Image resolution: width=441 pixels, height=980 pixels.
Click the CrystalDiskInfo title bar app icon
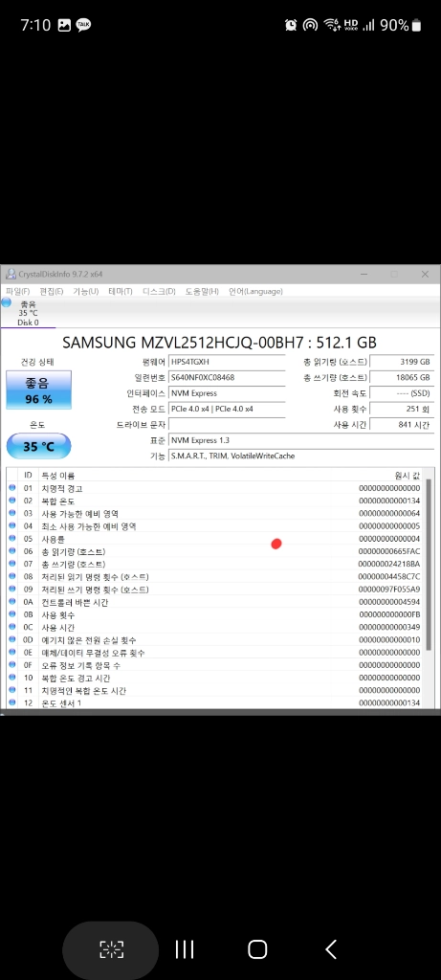point(10,275)
